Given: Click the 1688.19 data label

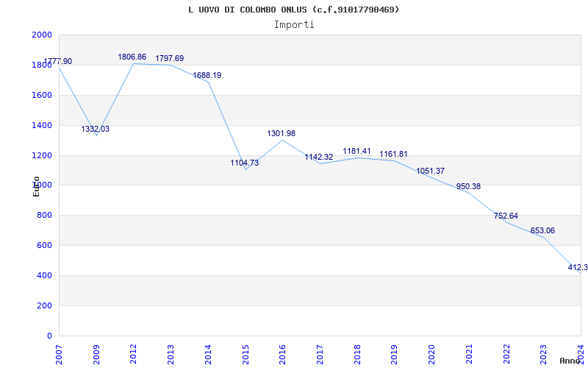Looking at the screenshot, I should click(207, 75).
